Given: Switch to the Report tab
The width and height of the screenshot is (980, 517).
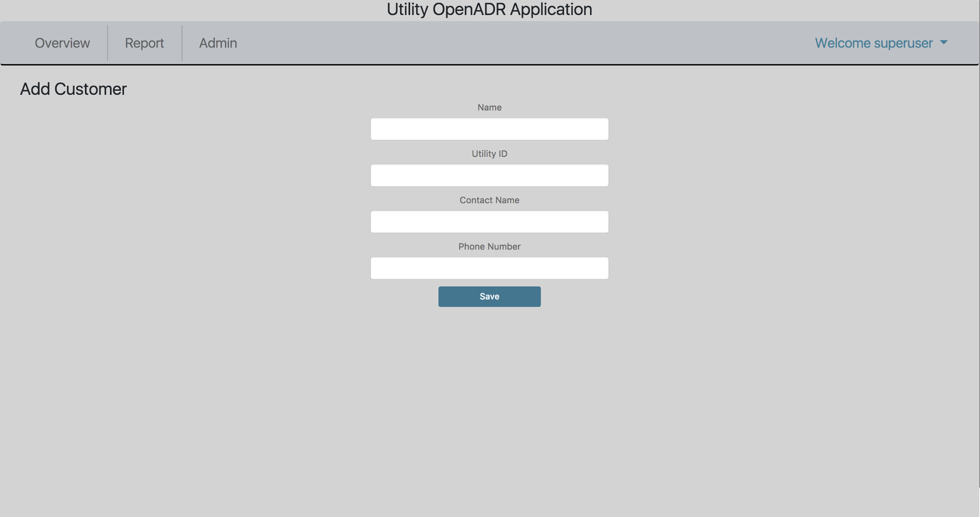Looking at the screenshot, I should click(x=144, y=43).
